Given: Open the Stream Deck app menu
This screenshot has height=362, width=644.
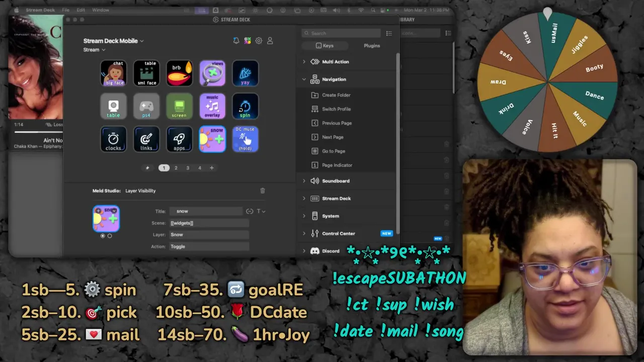Looking at the screenshot, I should click(40, 10).
